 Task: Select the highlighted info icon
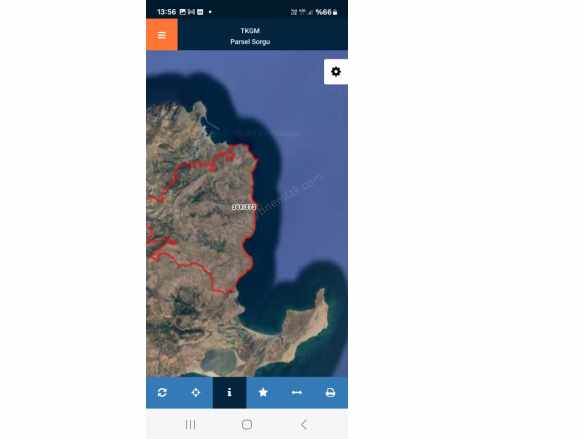click(229, 392)
